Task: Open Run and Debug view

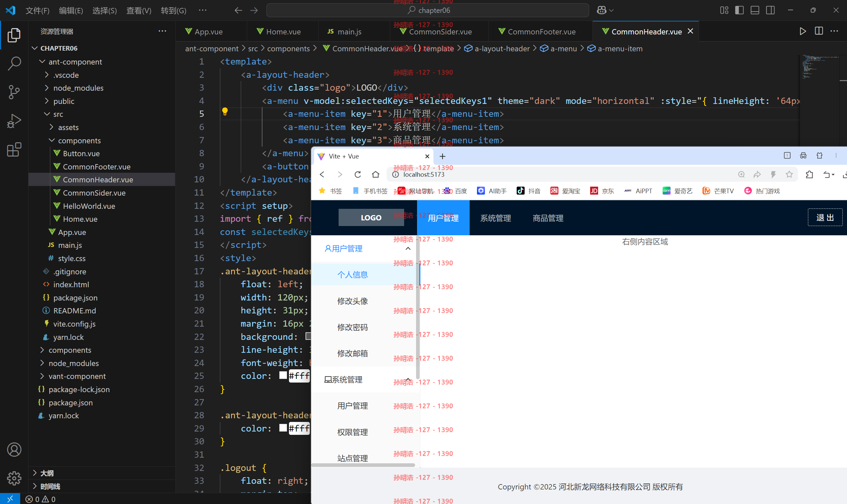Action: [x=14, y=121]
